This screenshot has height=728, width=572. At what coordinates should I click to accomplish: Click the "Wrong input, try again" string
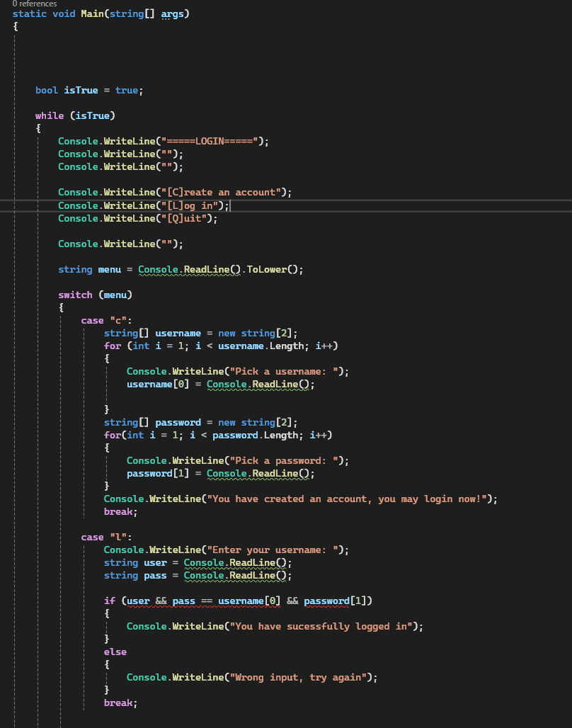point(298,678)
